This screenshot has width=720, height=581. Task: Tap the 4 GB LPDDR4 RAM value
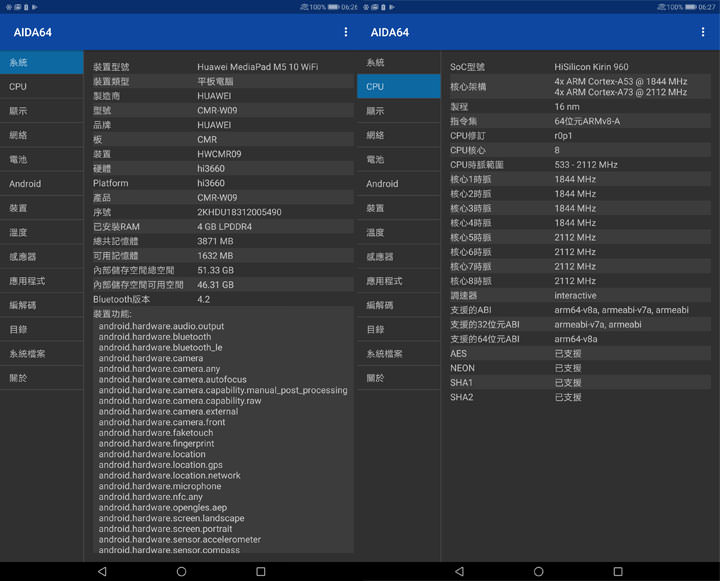225,227
